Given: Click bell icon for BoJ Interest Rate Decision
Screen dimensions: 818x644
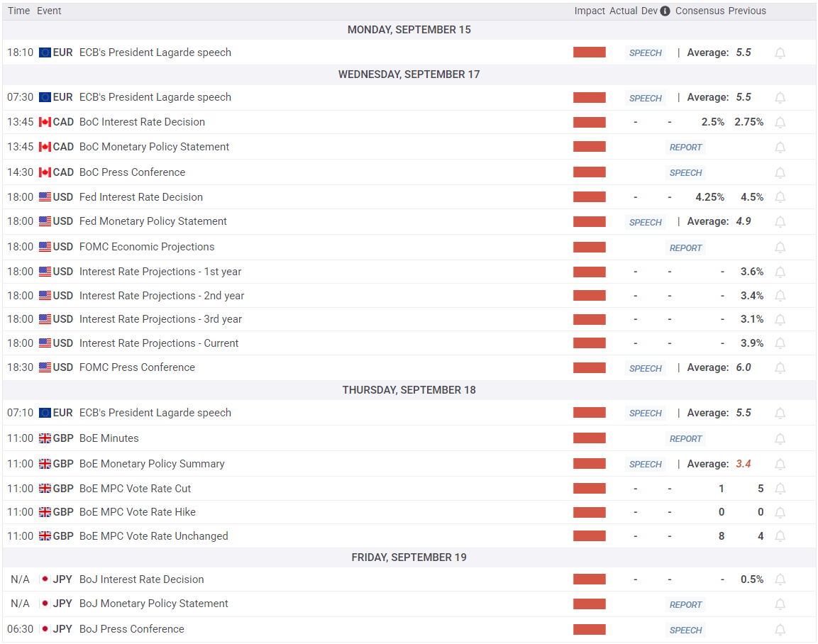Looking at the screenshot, I should pos(780,579).
